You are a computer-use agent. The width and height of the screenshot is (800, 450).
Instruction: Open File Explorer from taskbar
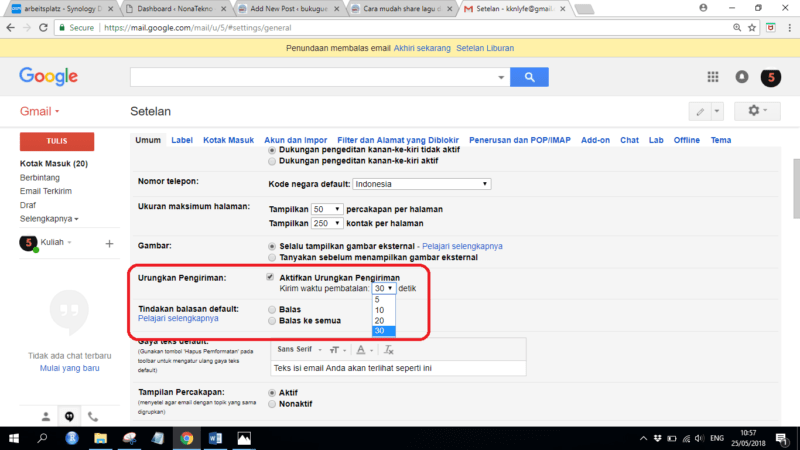point(101,438)
